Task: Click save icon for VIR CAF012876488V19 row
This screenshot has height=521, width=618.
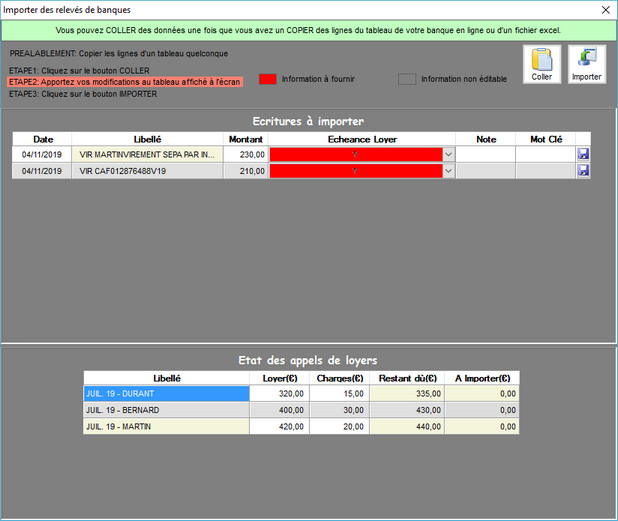Action: (x=583, y=171)
